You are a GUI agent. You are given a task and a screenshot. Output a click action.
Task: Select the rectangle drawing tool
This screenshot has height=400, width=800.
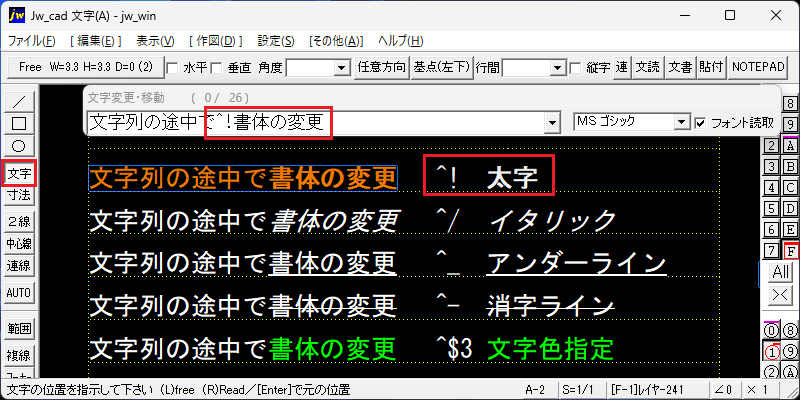(19, 124)
